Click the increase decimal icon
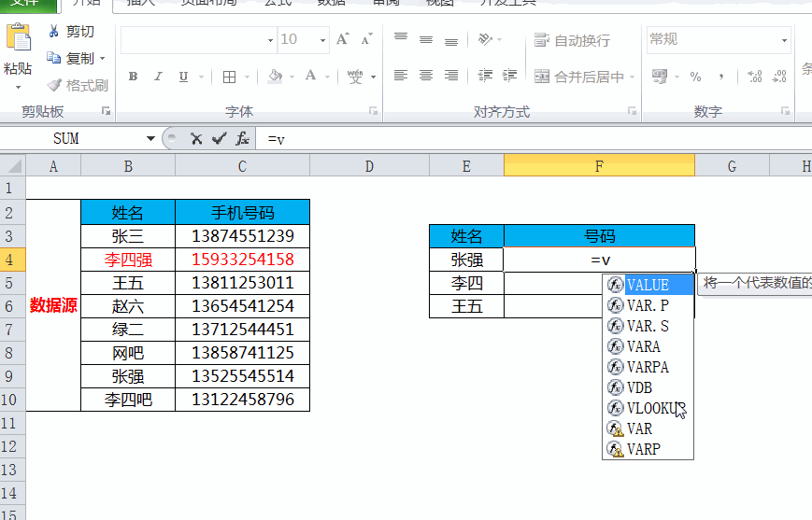Viewport: 812px width, 520px height. coord(754,77)
